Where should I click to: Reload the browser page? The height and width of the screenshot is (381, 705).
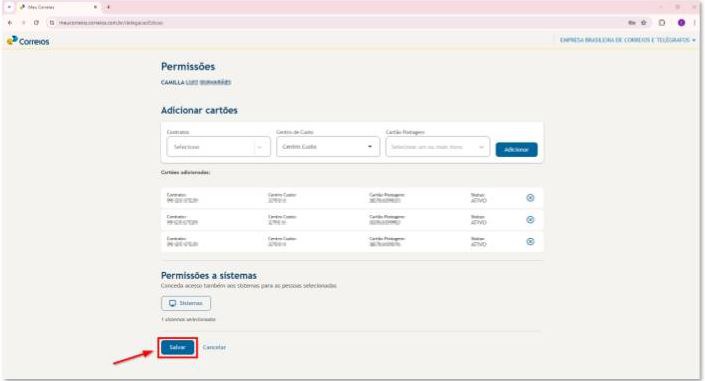coord(36,22)
